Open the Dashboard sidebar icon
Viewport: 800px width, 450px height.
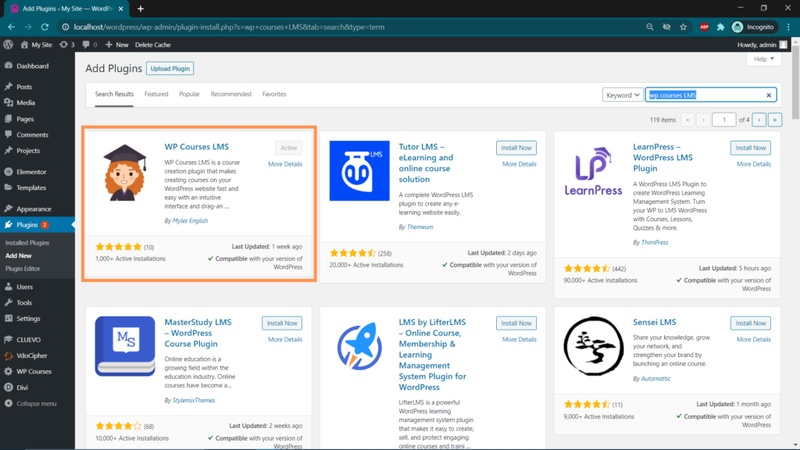pos(9,66)
